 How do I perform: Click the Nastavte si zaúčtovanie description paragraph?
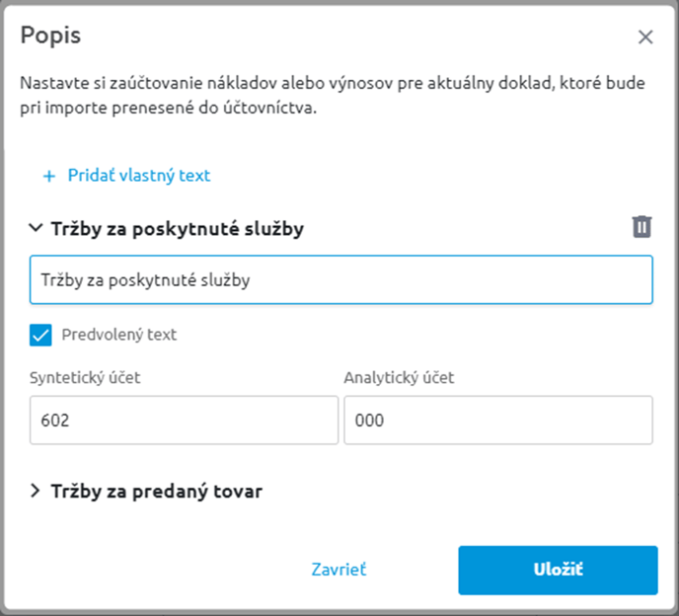(x=333, y=96)
